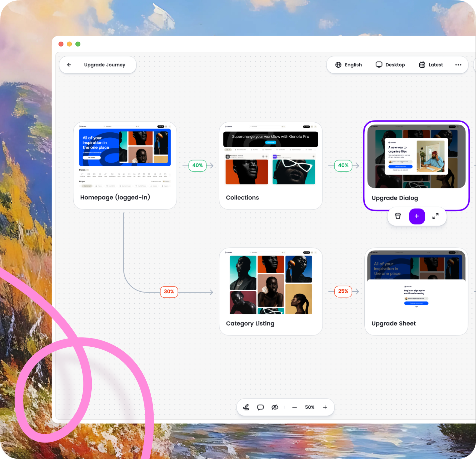
Task: Click the back arrow beside Upgrade Journey
Action: point(69,65)
